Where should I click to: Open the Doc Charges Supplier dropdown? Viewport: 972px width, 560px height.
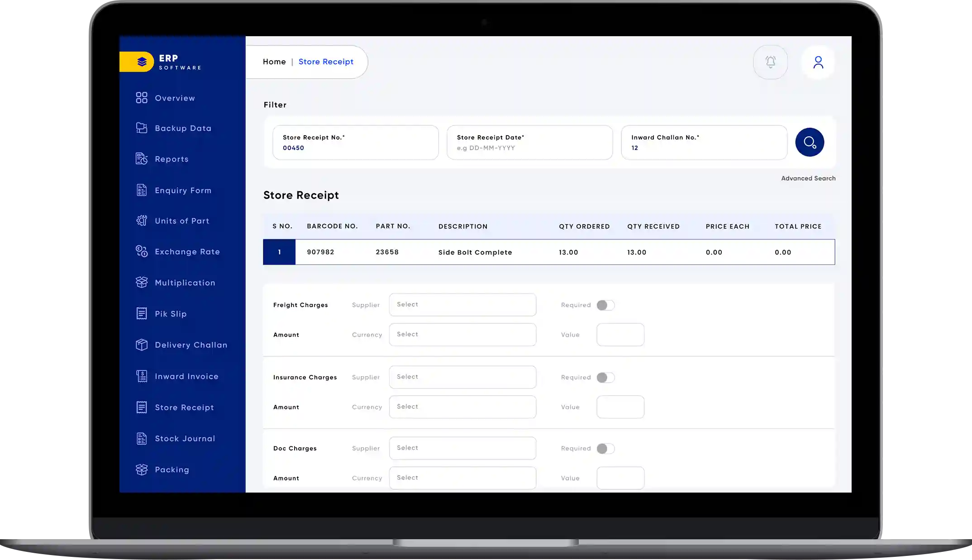point(462,448)
